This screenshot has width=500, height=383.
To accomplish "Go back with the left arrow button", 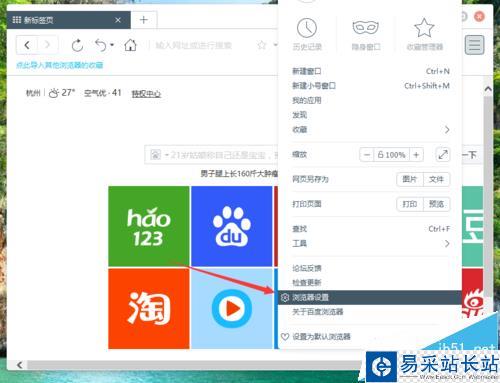I will [x=27, y=45].
